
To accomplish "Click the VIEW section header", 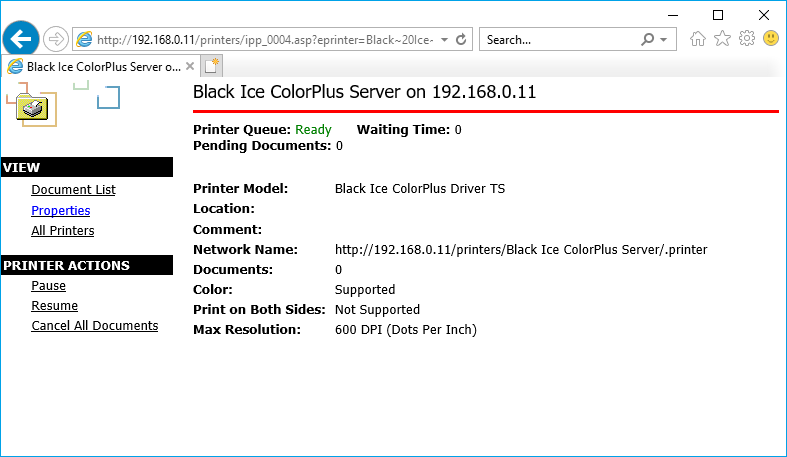I will [87, 167].
